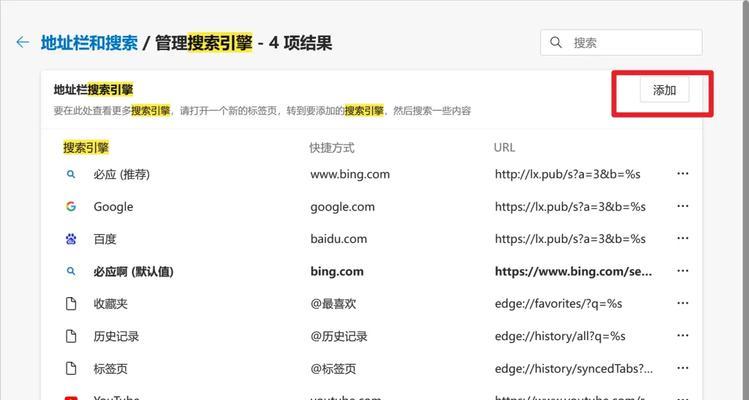749x400 pixels.
Task: Click the 历史记录 page icon
Action: point(71,336)
